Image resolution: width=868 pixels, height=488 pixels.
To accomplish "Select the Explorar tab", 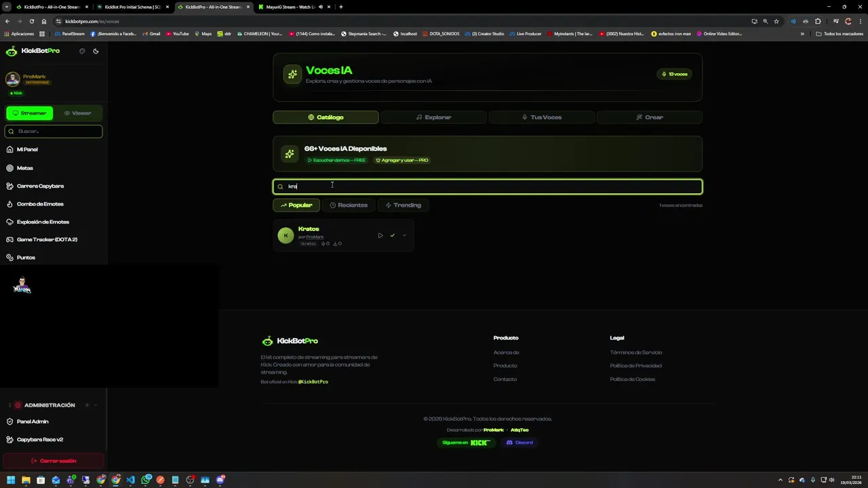I will pyautogui.click(x=433, y=117).
